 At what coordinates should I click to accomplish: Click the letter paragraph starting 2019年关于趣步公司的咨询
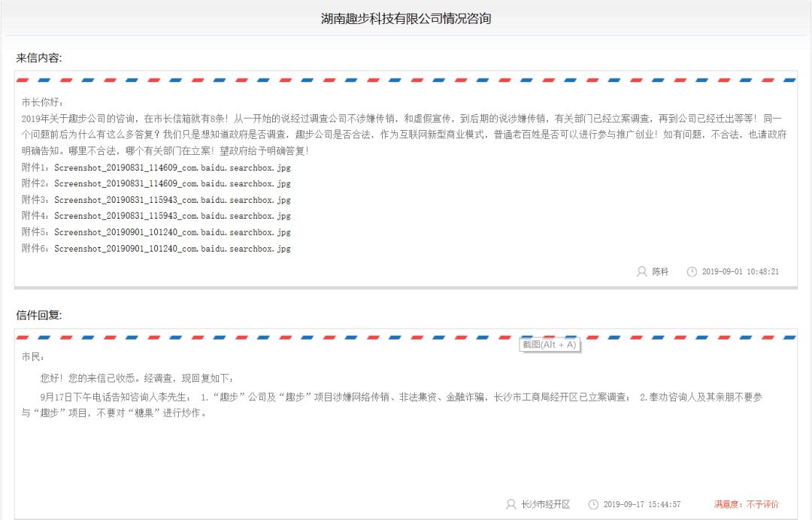[404, 135]
